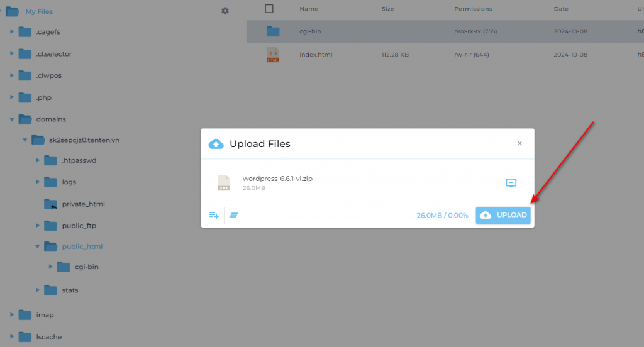Click wordpress-6.6.1-vi.zip filename in dialog
644x347 pixels.
(x=277, y=179)
